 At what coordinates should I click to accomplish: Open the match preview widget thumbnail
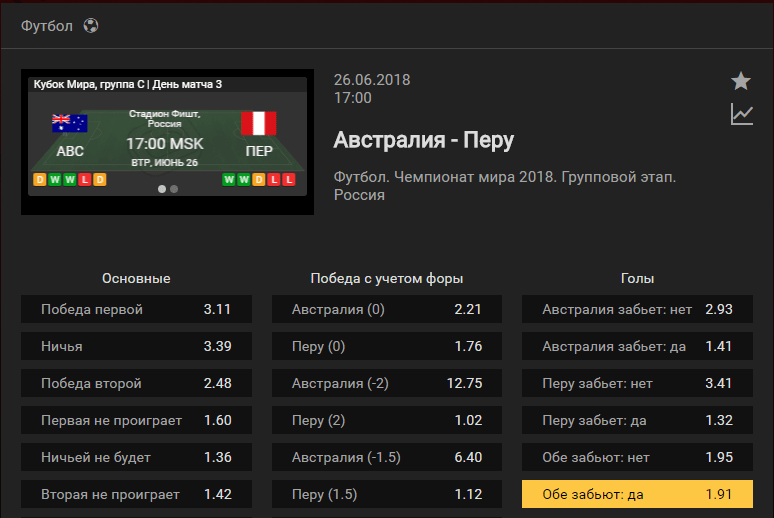point(167,142)
